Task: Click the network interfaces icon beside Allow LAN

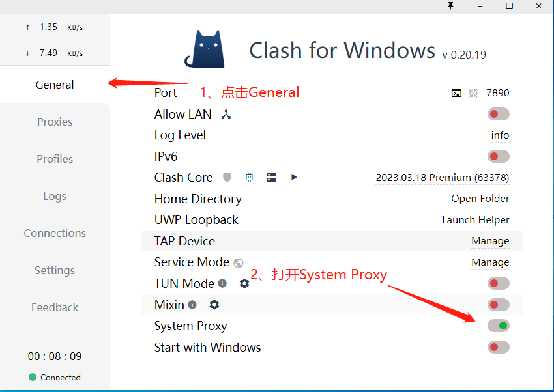Action: [x=226, y=115]
